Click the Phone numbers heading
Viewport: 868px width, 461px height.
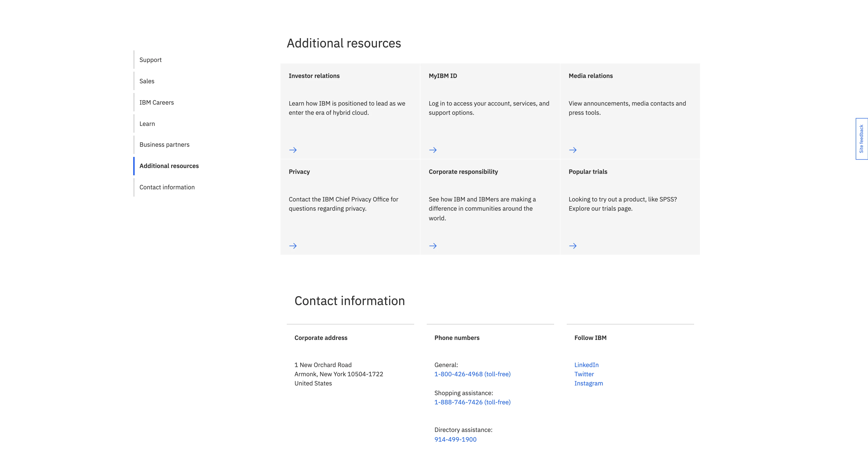click(457, 338)
